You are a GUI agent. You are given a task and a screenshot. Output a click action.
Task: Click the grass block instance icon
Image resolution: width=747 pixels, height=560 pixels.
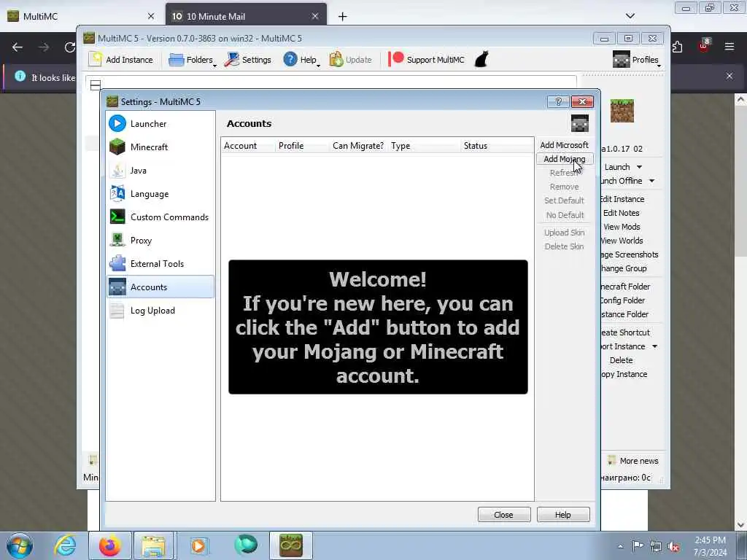[x=622, y=111]
